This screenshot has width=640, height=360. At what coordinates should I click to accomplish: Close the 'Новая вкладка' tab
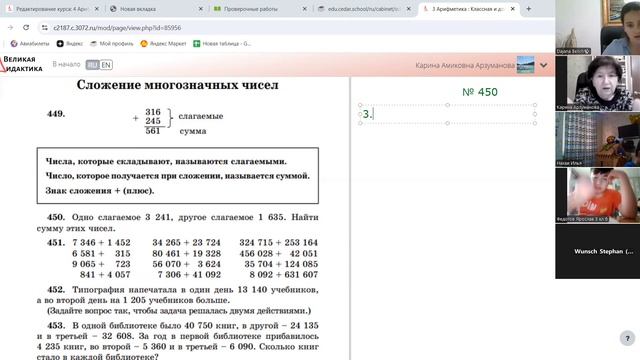[201, 9]
